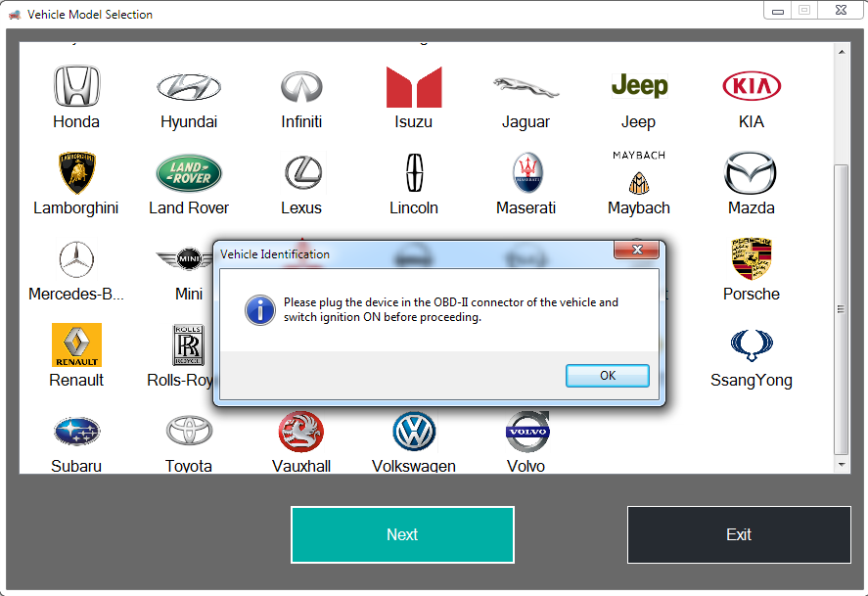Click the dark Exit button
This screenshot has width=868, height=596.
pos(739,534)
